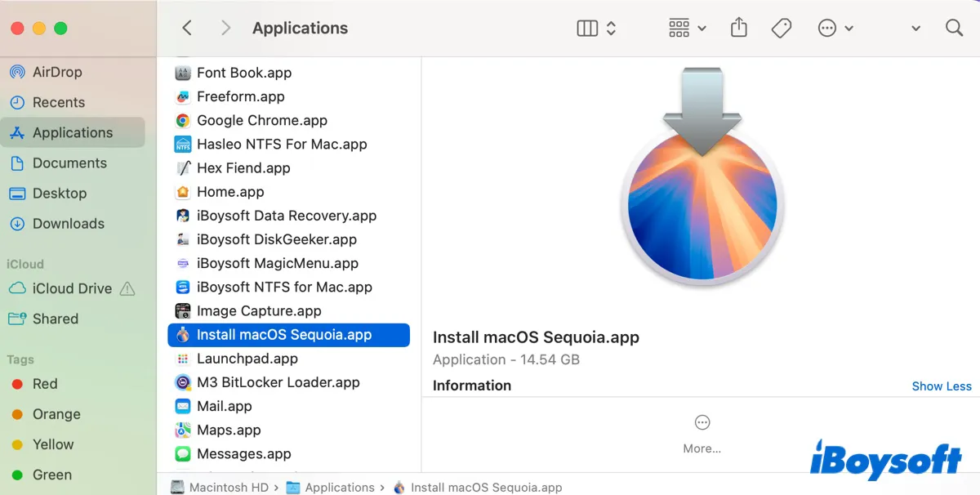
Task: Click Install macOS Sequoia.app in path bar
Action: pos(477,487)
